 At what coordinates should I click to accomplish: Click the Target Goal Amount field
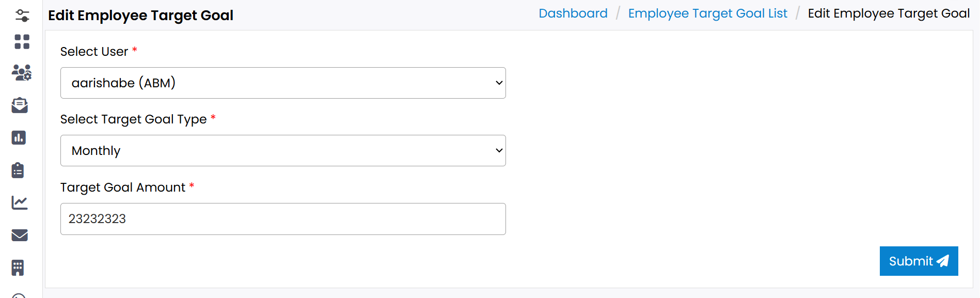click(x=283, y=219)
